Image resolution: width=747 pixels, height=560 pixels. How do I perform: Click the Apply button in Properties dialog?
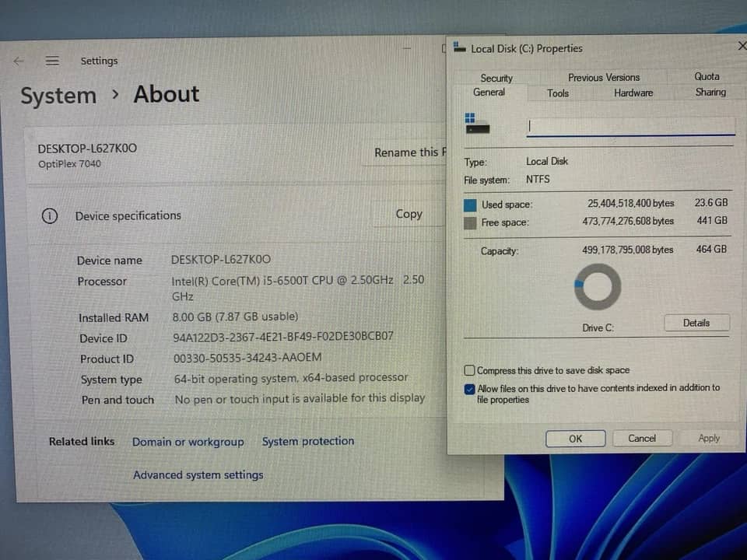[709, 438]
